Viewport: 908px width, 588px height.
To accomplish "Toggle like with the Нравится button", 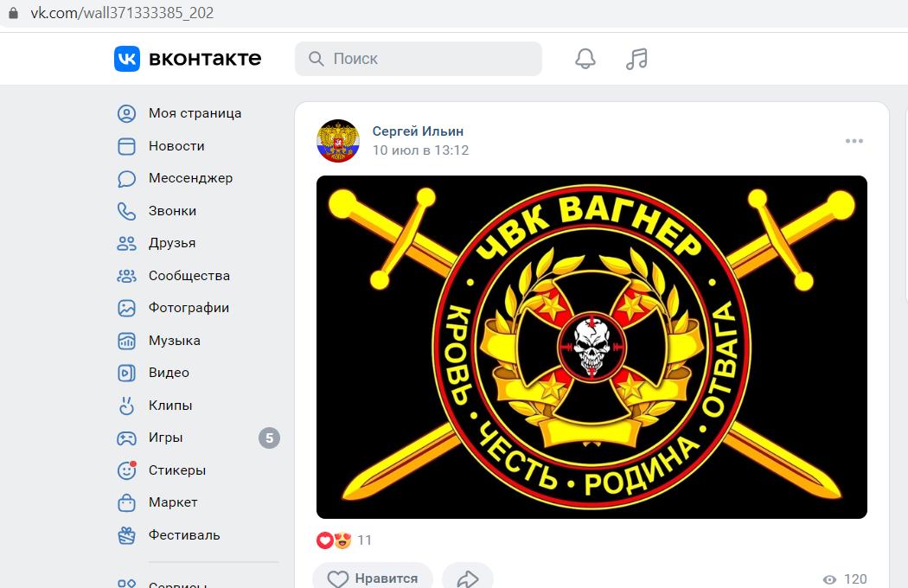I will click(373, 578).
